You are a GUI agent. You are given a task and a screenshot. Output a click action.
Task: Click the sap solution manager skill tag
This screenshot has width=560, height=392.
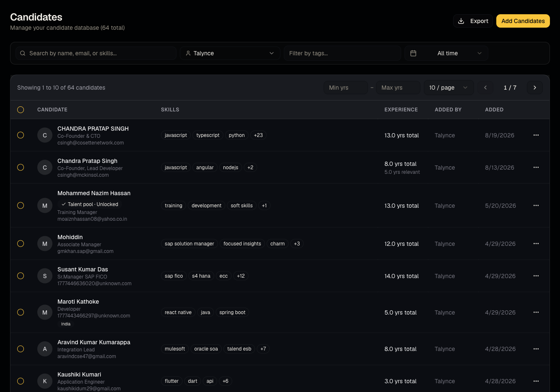pyautogui.click(x=189, y=244)
